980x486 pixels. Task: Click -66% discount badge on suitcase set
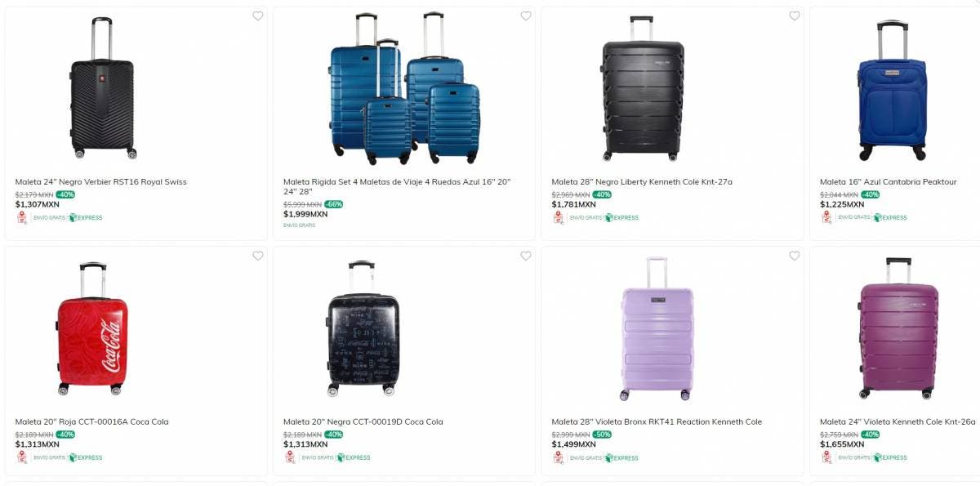point(333,204)
